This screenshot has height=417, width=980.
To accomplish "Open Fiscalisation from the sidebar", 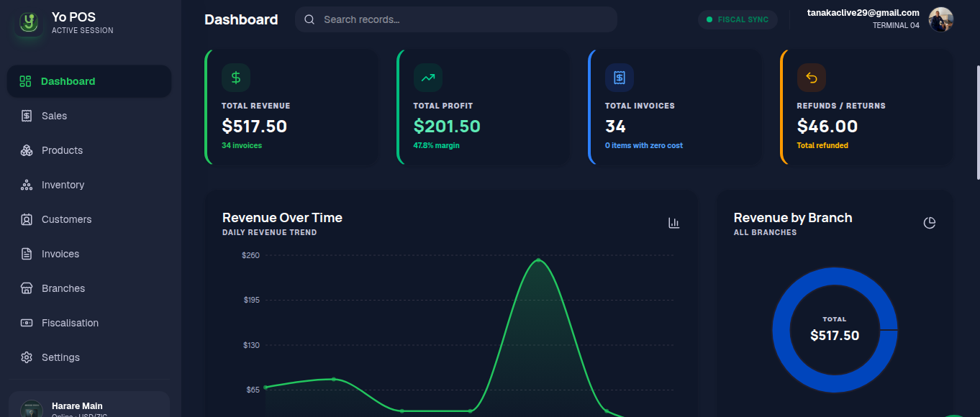I will (89, 323).
